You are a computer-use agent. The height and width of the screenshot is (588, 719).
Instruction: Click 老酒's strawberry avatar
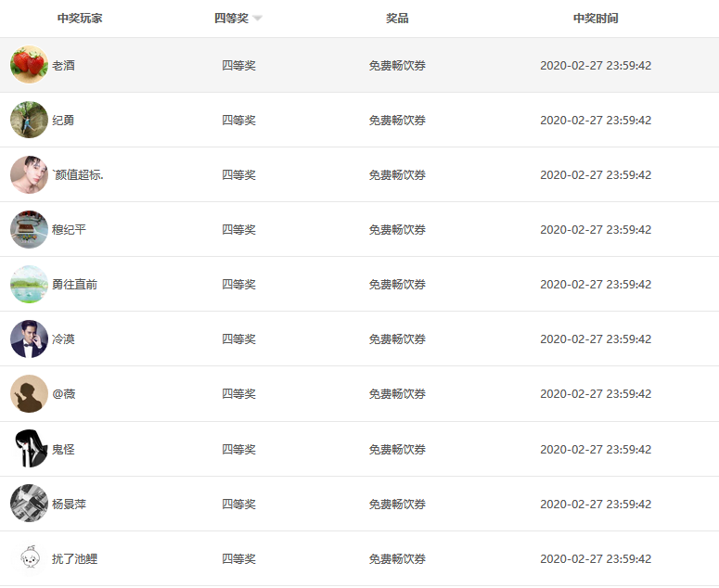point(29,65)
